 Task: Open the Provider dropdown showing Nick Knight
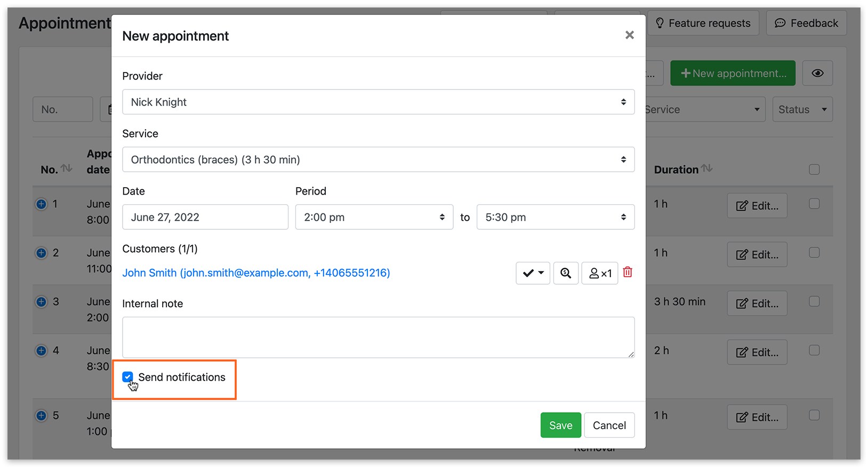[x=378, y=102]
